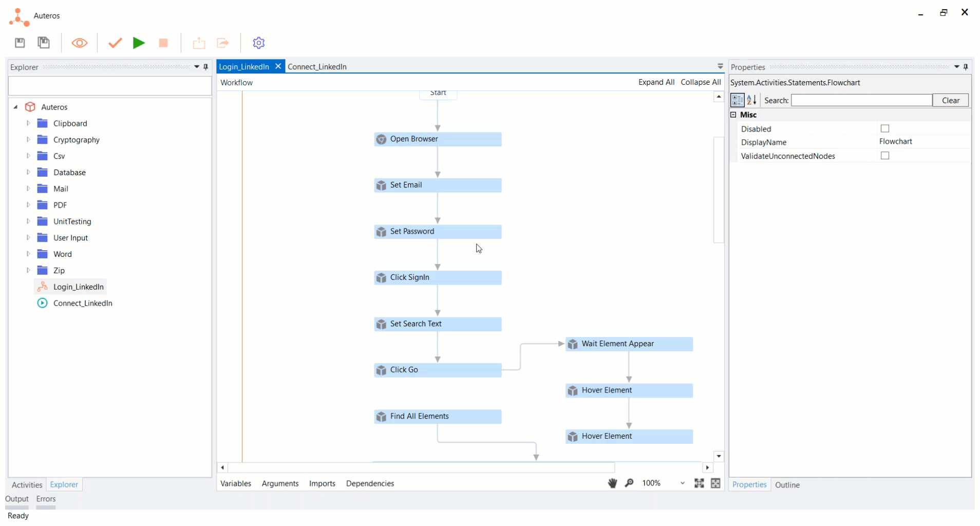Toggle ValidateUnconnectedNodes checkbox
Image resolution: width=980 pixels, height=526 pixels.
[x=884, y=156]
